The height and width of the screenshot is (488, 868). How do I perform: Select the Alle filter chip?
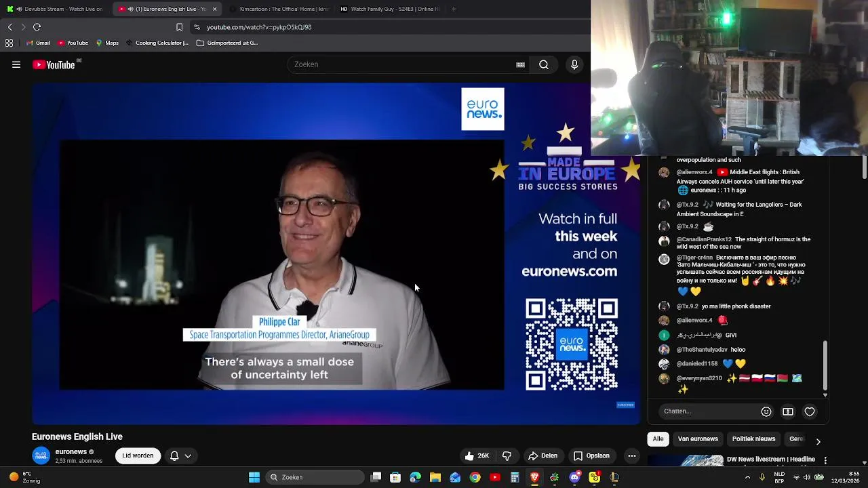tap(658, 439)
